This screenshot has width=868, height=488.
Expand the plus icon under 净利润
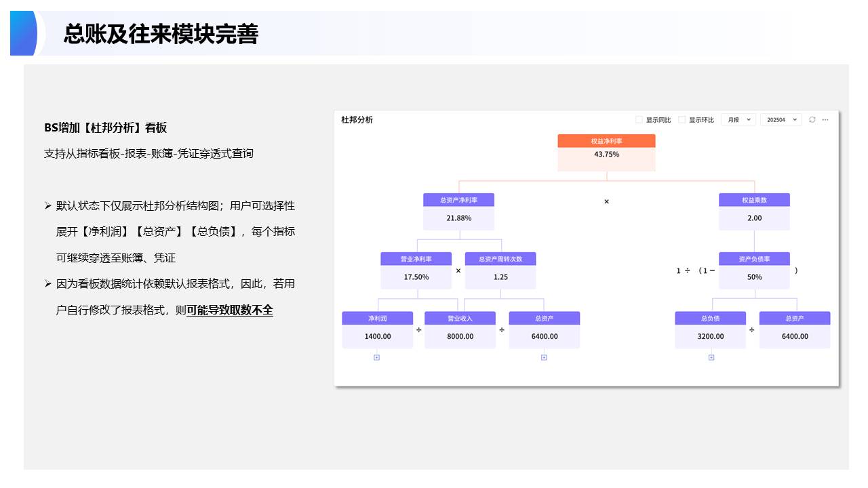377,357
